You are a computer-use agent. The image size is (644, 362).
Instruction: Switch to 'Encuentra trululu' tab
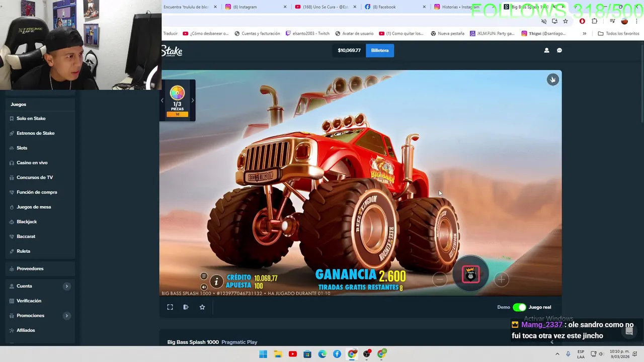[191, 7]
